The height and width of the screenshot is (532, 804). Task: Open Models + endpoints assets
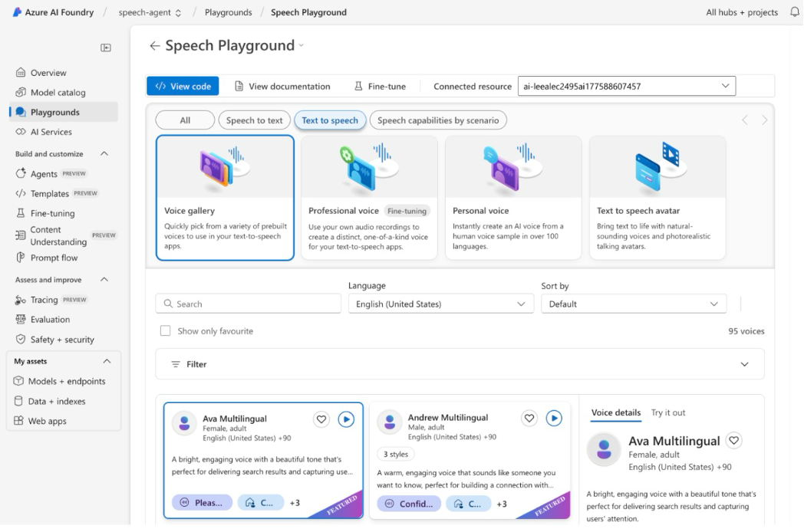(x=59, y=381)
